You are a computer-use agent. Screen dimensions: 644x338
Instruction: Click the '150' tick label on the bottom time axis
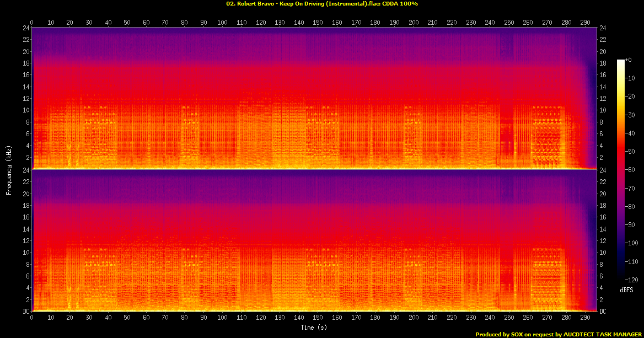point(318,318)
